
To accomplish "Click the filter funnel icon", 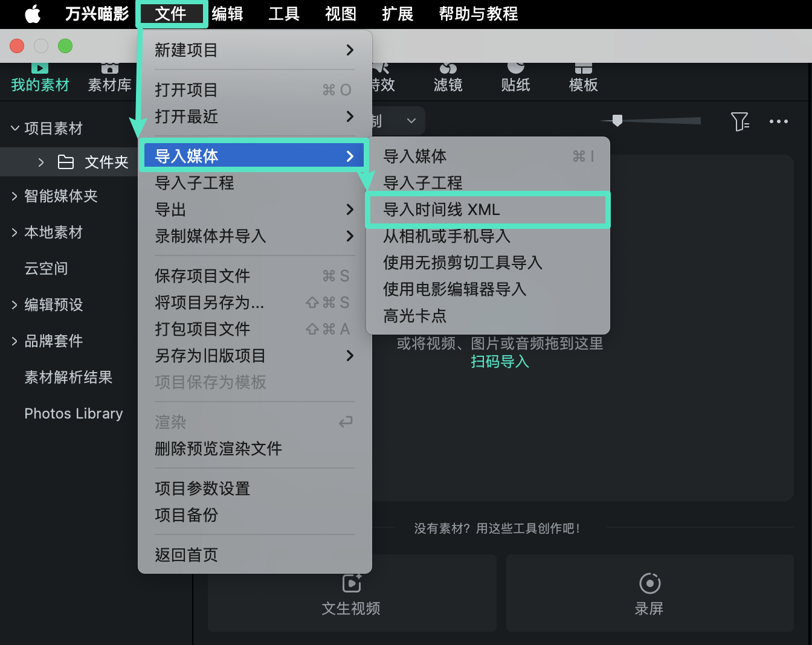I will point(740,121).
